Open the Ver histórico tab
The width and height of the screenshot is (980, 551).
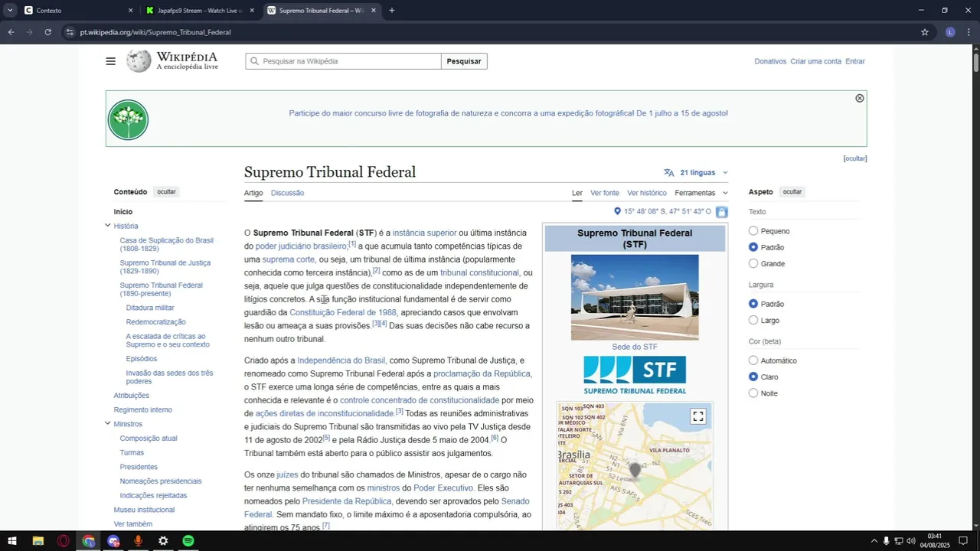coord(647,193)
